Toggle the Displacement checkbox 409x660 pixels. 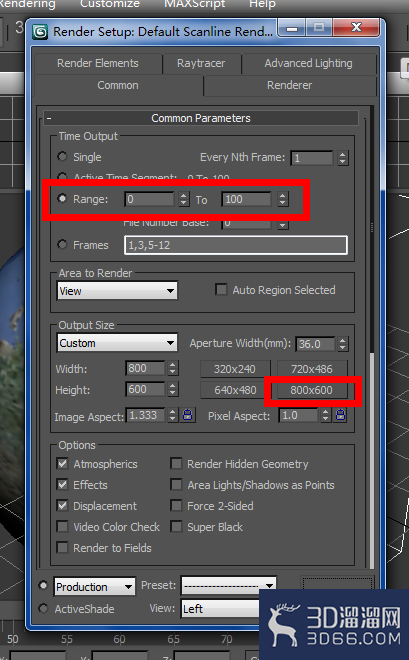coord(62,506)
